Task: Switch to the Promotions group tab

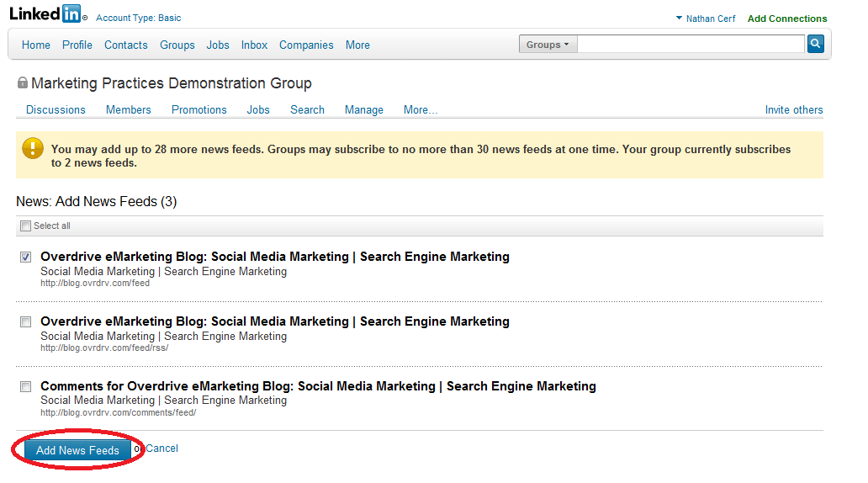Action: 199,109
